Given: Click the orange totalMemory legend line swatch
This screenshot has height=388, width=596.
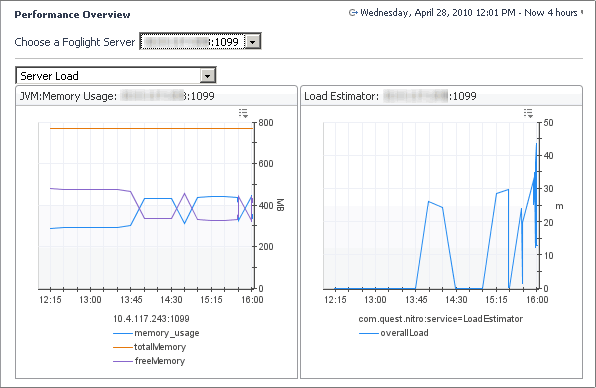Looking at the screenshot, I should pyautogui.click(x=122, y=347).
